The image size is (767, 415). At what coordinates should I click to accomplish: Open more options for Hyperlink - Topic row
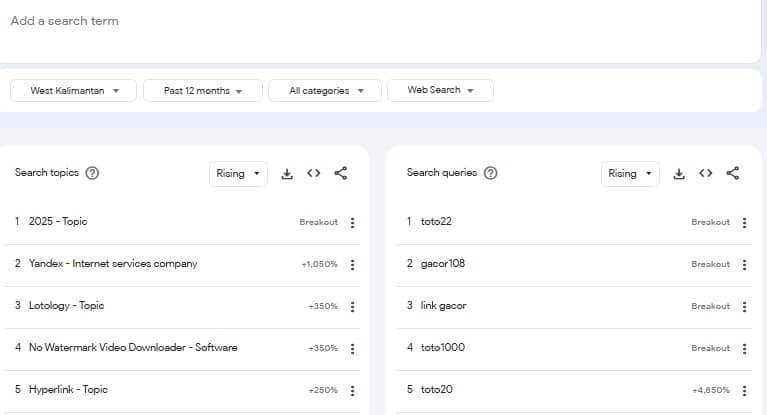(352, 391)
